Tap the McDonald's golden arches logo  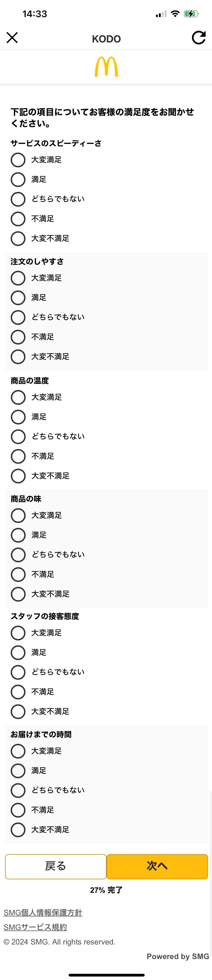point(106,67)
